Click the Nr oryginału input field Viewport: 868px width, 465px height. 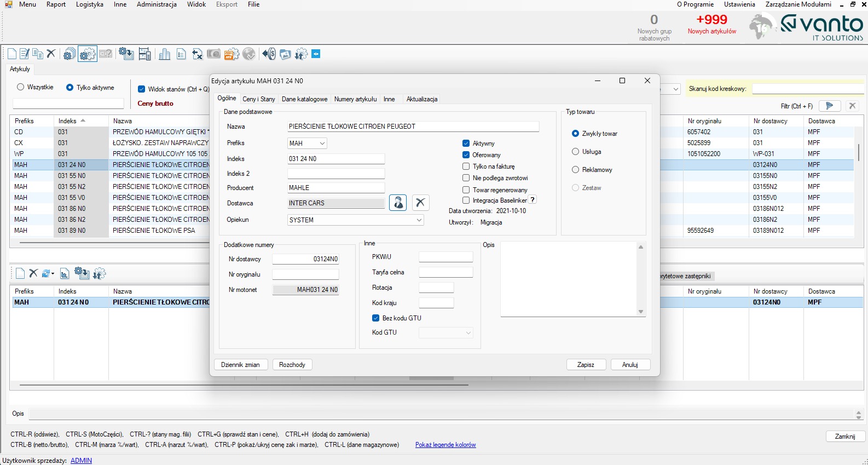pos(305,274)
